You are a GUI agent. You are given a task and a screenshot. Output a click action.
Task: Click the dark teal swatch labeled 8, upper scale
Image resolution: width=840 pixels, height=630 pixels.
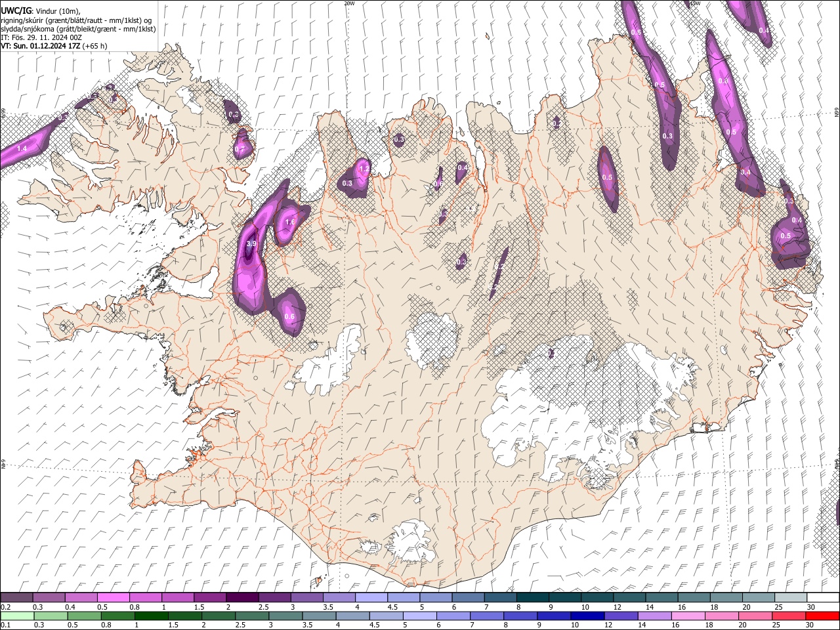coord(532,597)
